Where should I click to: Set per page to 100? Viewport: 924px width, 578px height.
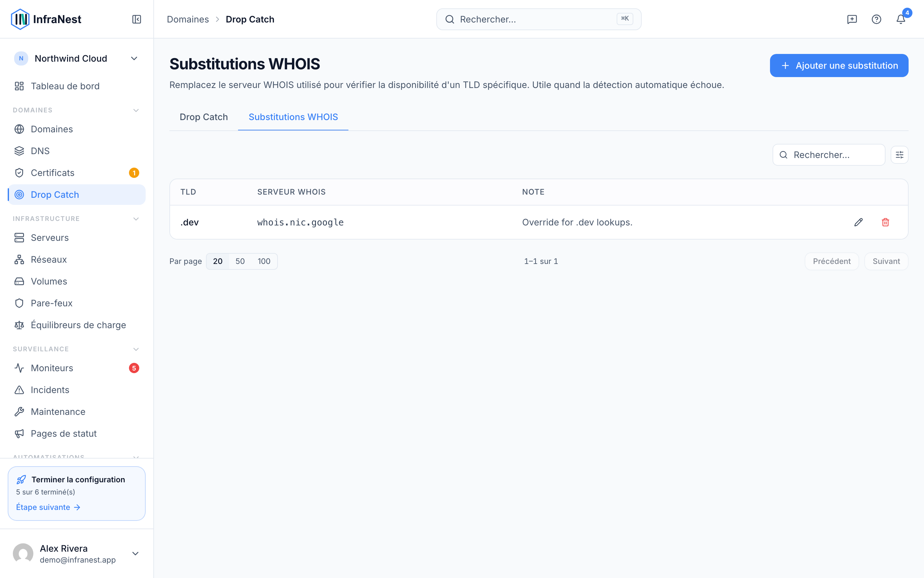pyautogui.click(x=264, y=261)
